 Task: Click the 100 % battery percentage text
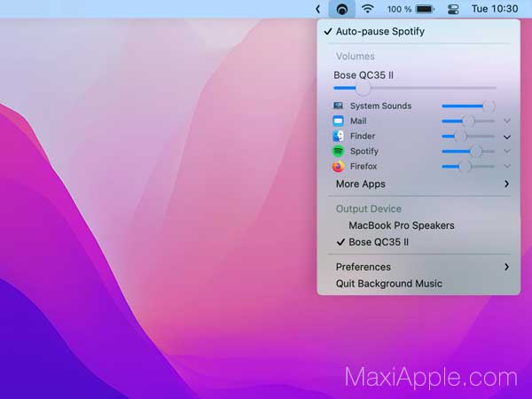click(399, 9)
